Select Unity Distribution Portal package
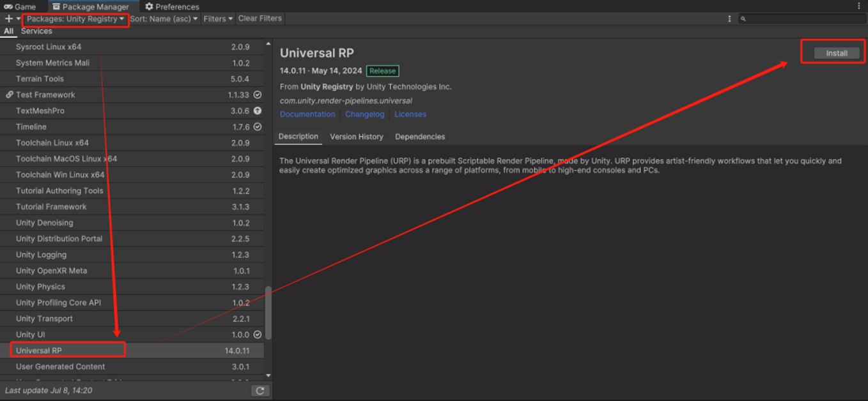868x401 pixels. [132, 238]
